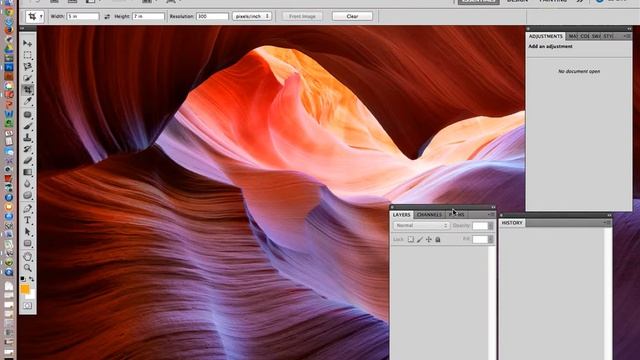Select the Dodge tool
Image resolution: width=640 pixels, height=360 pixels.
[27, 195]
